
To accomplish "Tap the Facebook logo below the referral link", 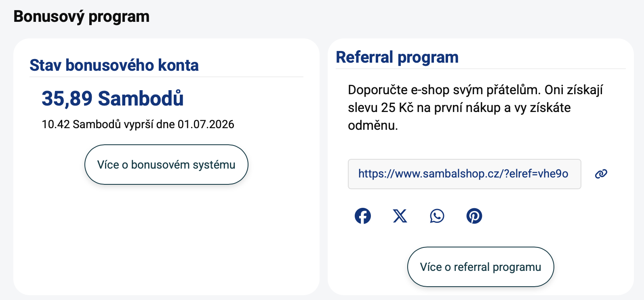I will 363,216.
